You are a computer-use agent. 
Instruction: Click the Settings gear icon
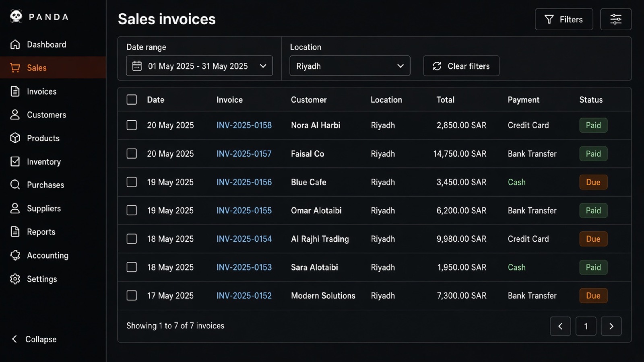[x=15, y=279]
